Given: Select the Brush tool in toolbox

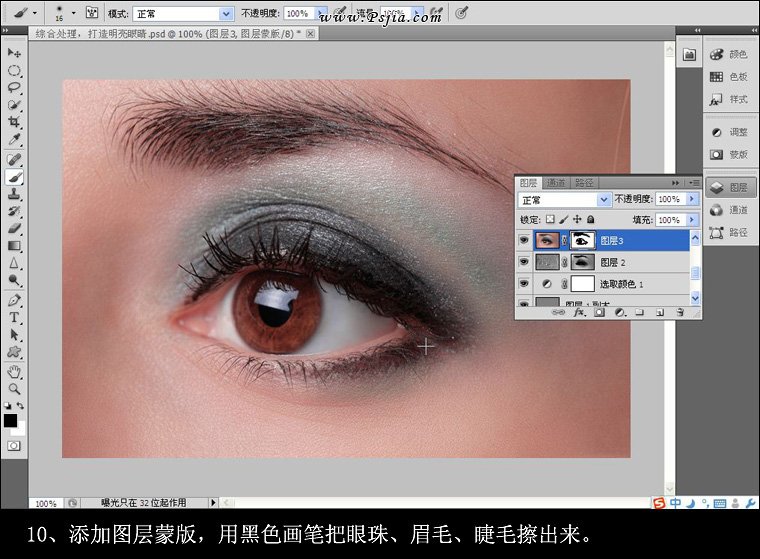Looking at the screenshot, I should pyautogui.click(x=14, y=177).
